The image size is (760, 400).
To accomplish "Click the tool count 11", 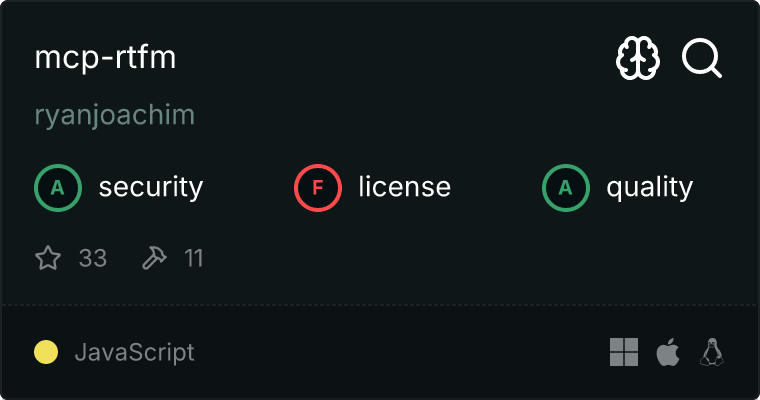I will click(194, 259).
